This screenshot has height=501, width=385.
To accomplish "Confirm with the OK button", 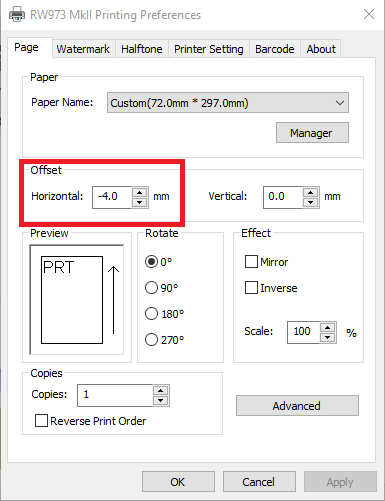I will pyautogui.click(x=178, y=482).
